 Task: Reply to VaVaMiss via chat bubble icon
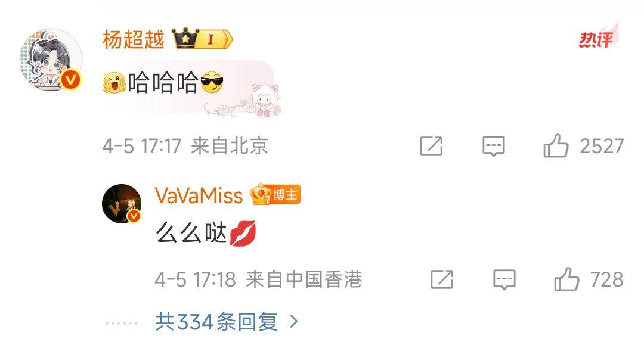[x=504, y=280]
